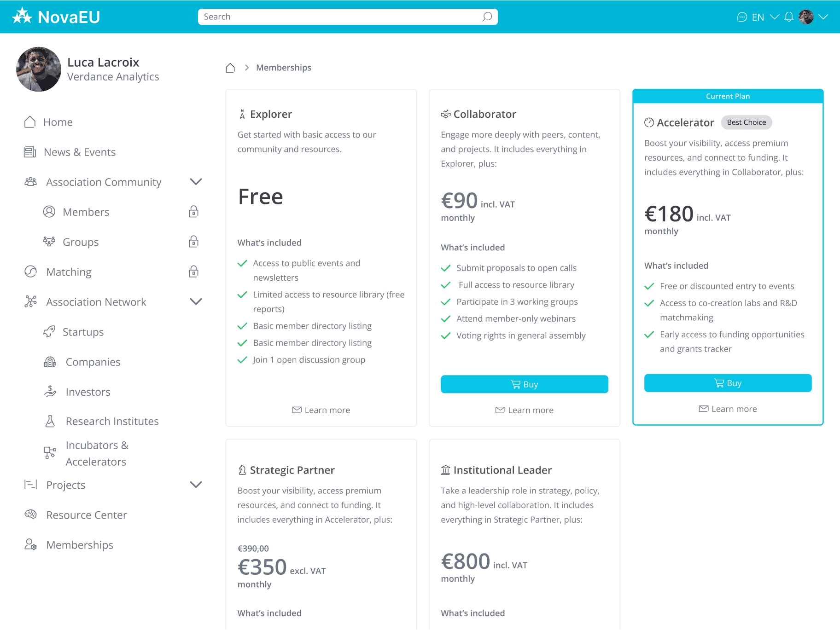Click the chat bubble icon in header
The image size is (840, 630).
click(742, 17)
